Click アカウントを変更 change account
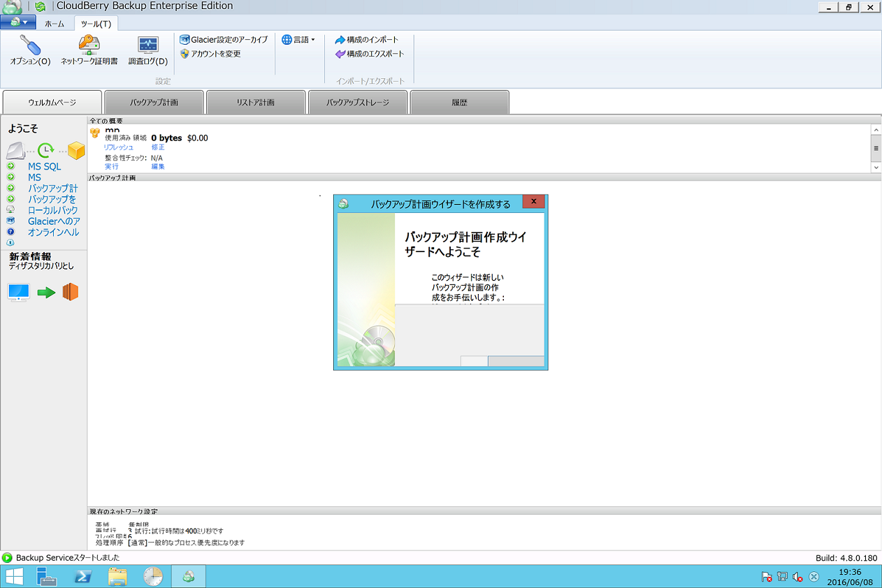The width and height of the screenshot is (882, 588). pyautogui.click(x=210, y=54)
